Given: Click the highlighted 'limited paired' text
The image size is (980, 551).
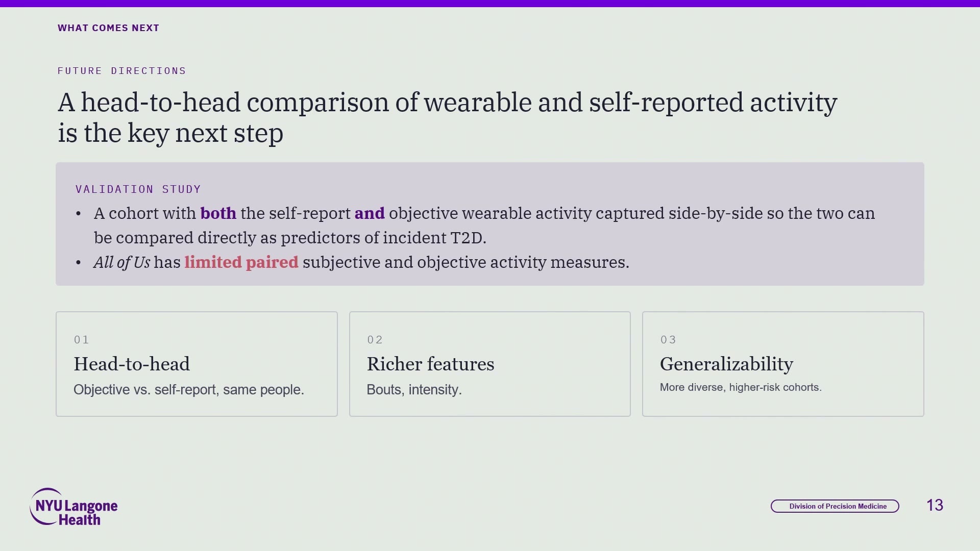Looking at the screenshot, I should point(241,262).
